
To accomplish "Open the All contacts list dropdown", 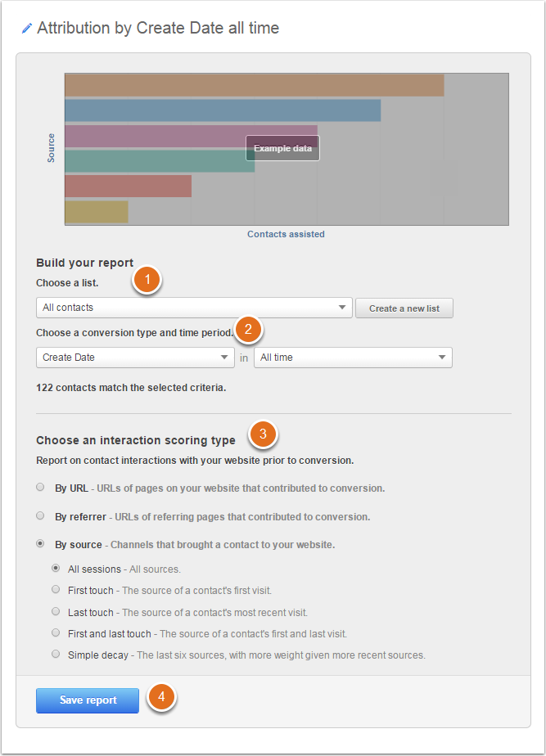I will pyautogui.click(x=194, y=308).
